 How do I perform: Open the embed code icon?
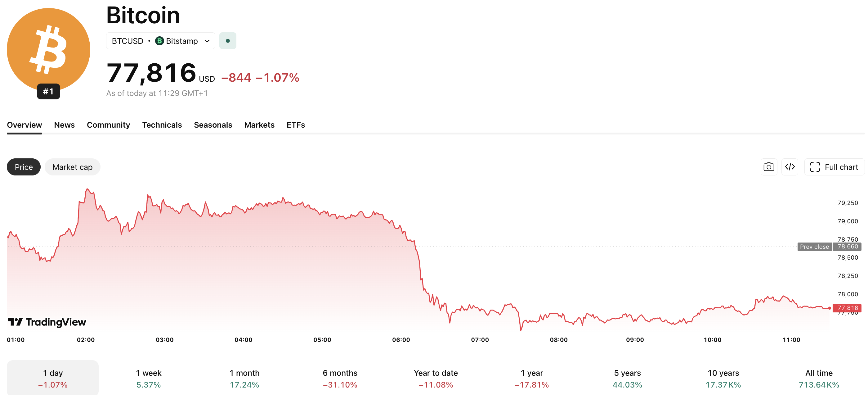coord(790,167)
